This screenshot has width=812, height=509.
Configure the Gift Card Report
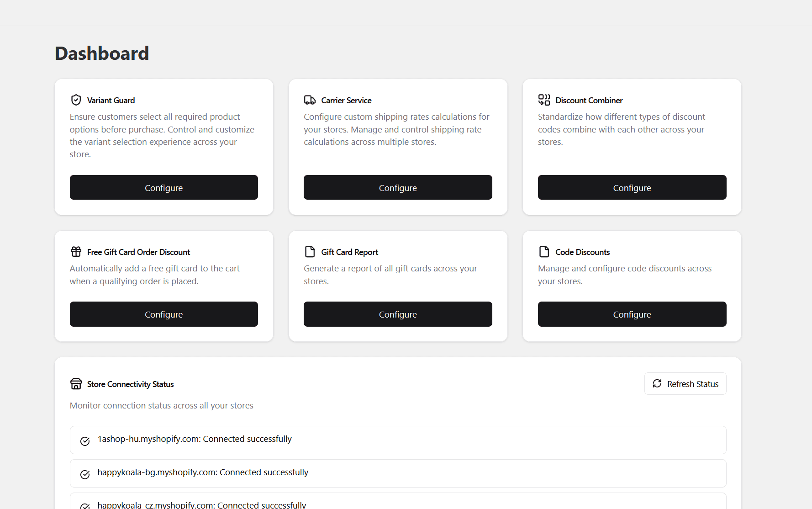[x=398, y=314]
